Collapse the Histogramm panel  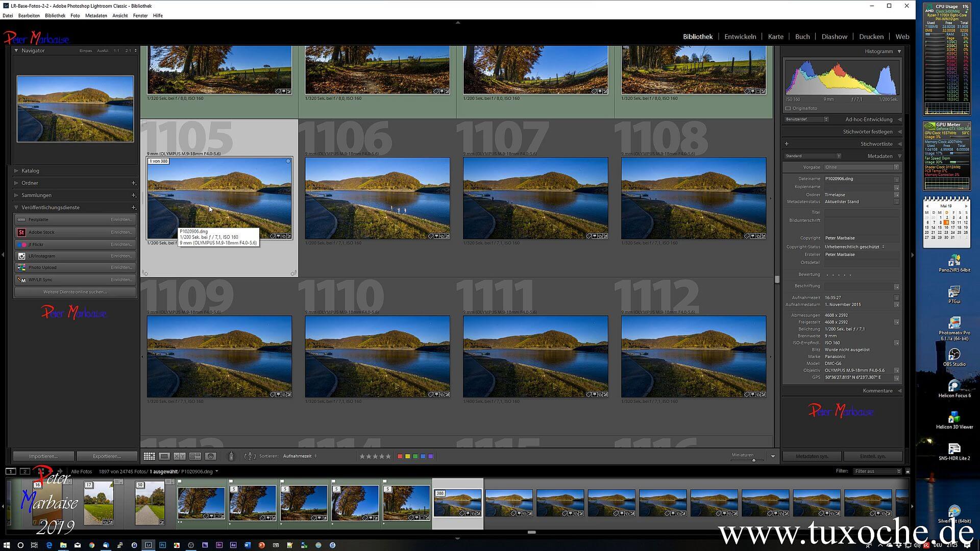(x=899, y=52)
